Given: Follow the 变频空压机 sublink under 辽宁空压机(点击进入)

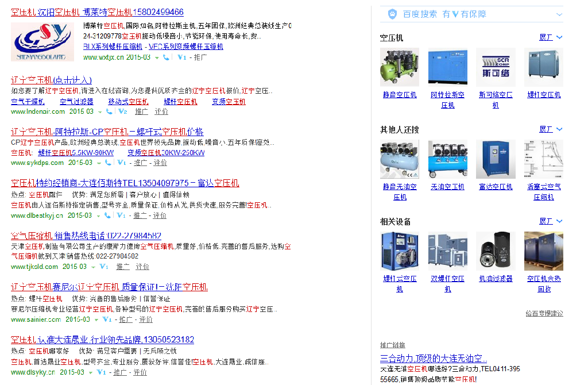Looking at the screenshot, I should coord(229,101).
